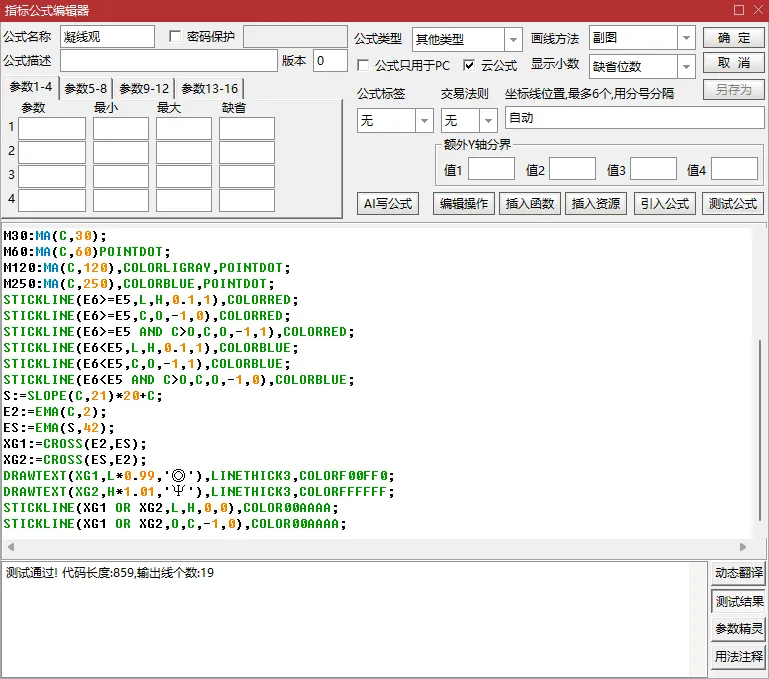Image resolution: width=769 pixels, height=679 pixels.
Task: Click row 2 最大 field
Action: (x=184, y=153)
